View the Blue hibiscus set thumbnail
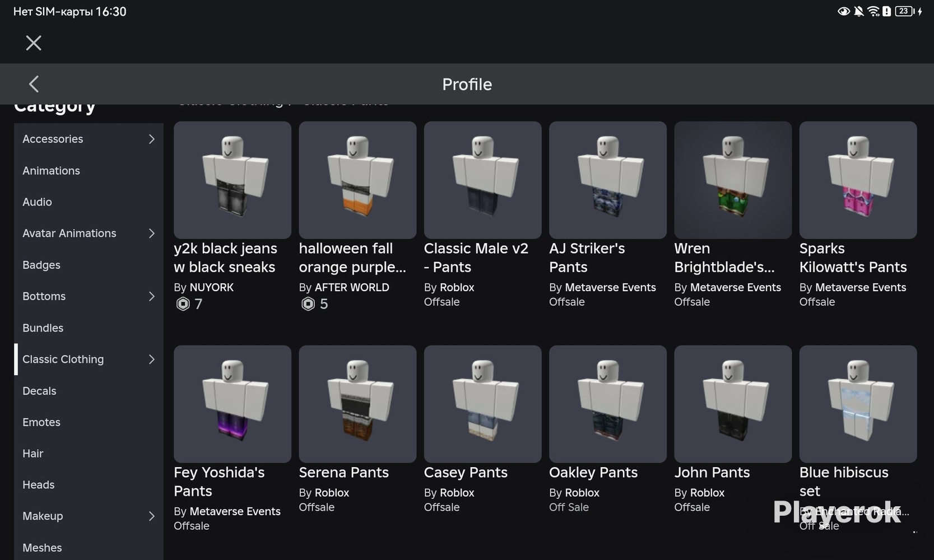 coord(858,404)
